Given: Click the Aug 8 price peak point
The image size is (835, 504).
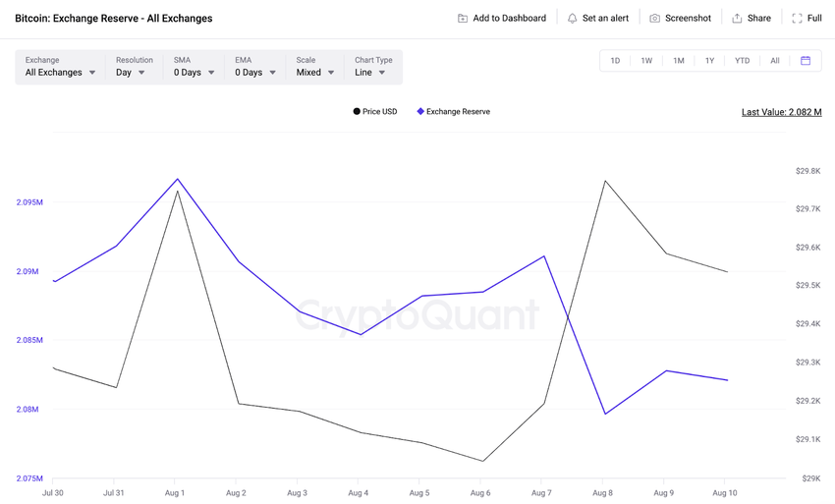Looking at the screenshot, I should click(605, 181).
